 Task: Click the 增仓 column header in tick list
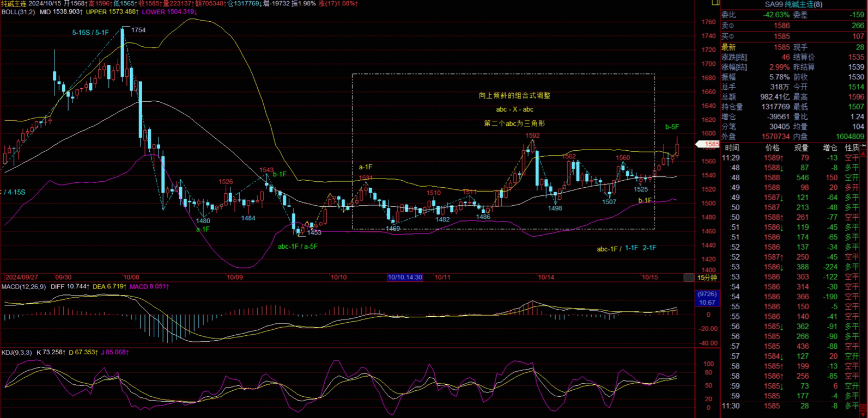(830, 148)
